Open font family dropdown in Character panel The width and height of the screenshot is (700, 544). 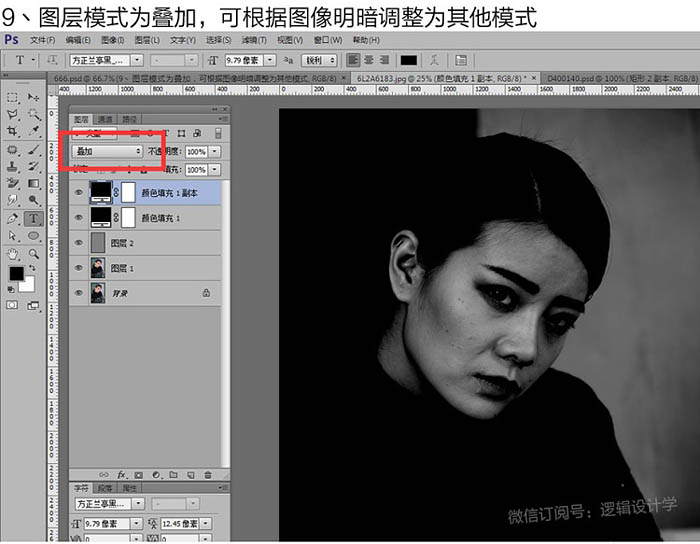click(x=138, y=504)
